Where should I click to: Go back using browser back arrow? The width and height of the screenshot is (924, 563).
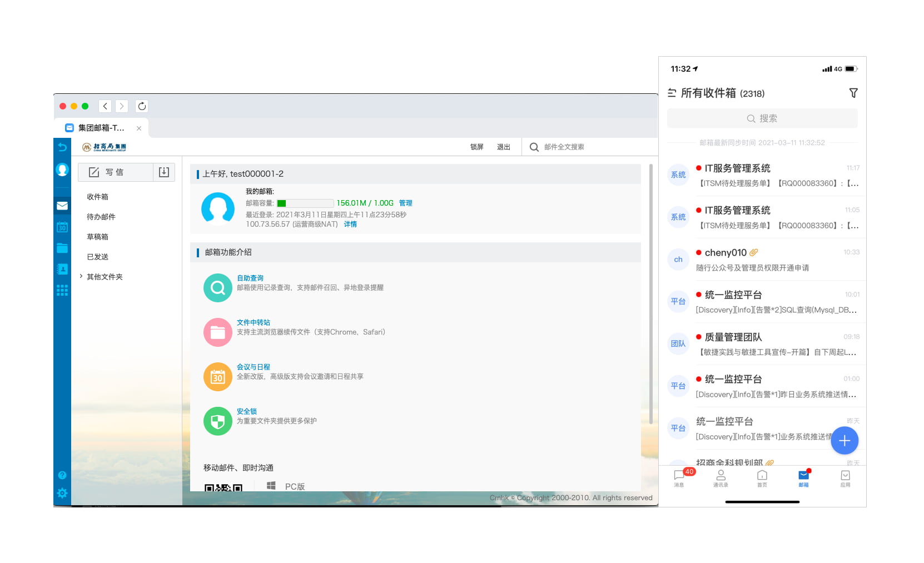click(x=105, y=106)
